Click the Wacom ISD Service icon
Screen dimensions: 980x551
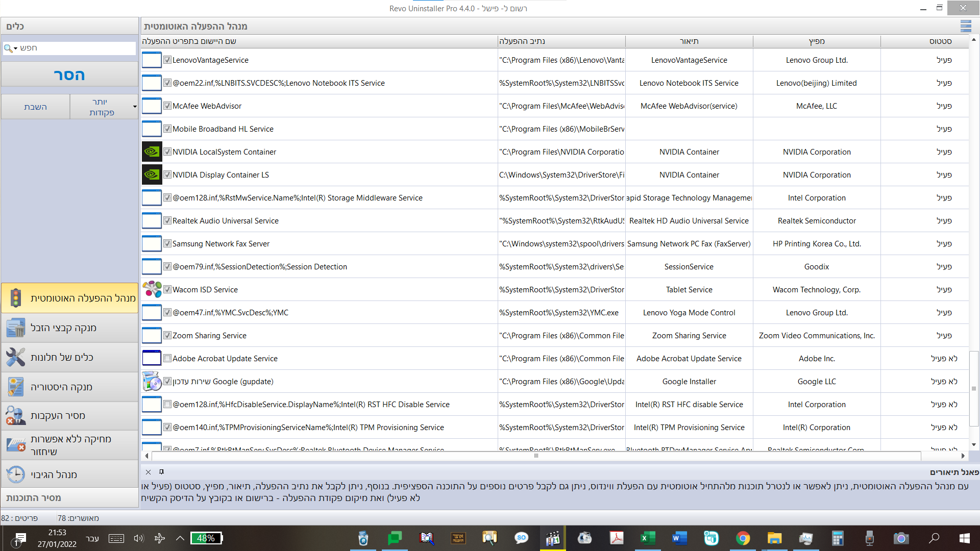[x=152, y=289]
